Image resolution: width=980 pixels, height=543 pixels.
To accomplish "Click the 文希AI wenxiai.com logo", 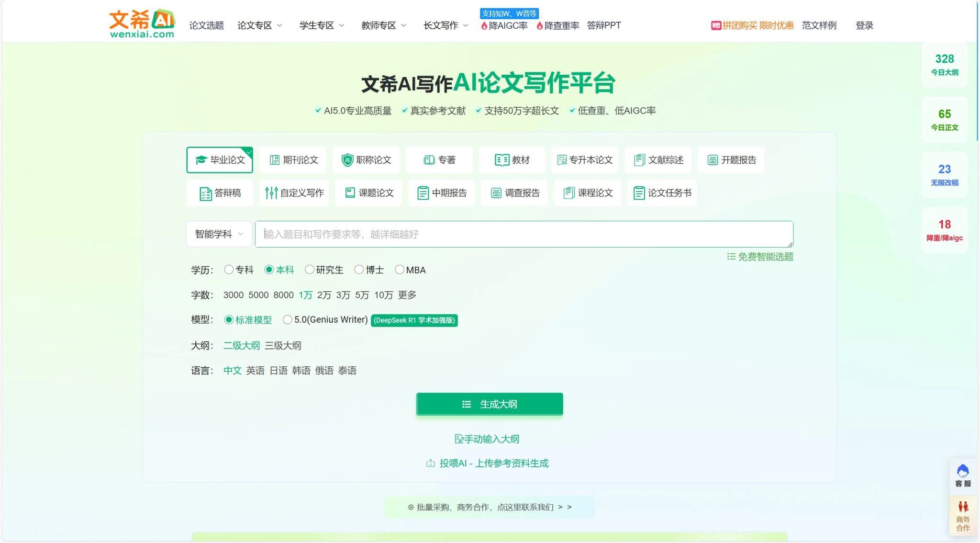I will coord(142,23).
